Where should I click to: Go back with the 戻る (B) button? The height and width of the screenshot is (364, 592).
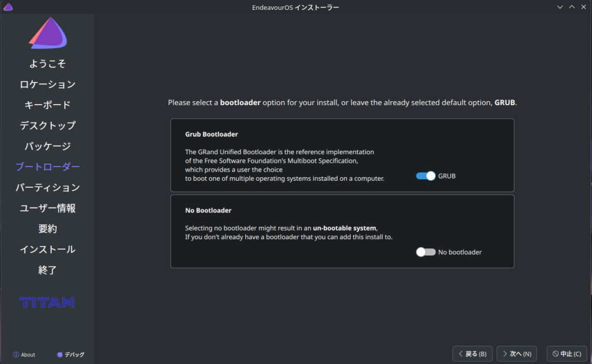click(472, 354)
